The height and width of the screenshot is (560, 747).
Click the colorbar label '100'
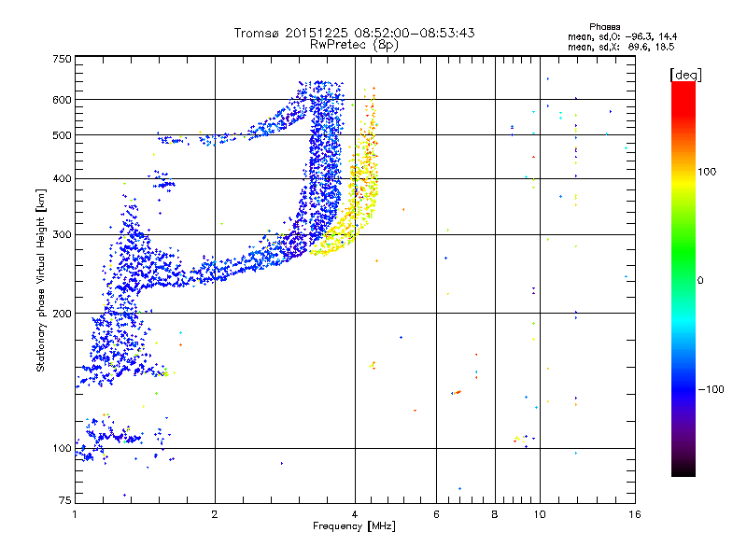[707, 172]
